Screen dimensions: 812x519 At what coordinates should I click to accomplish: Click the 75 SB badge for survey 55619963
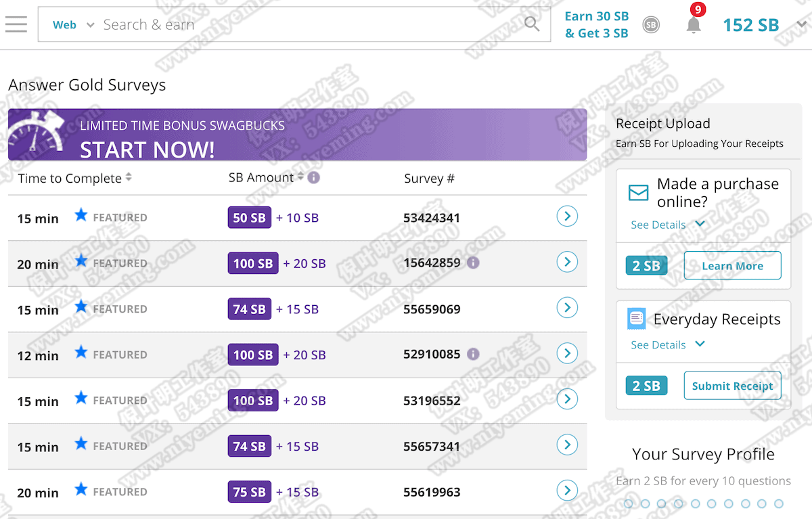250,492
